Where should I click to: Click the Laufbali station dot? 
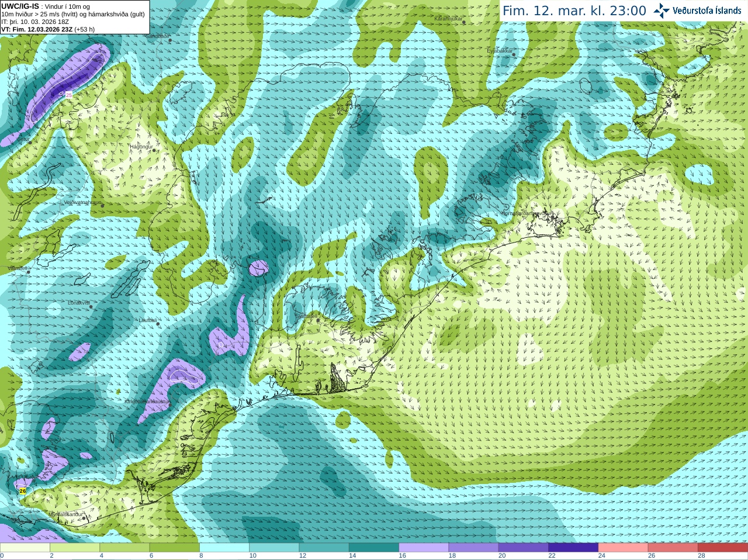(x=158, y=323)
